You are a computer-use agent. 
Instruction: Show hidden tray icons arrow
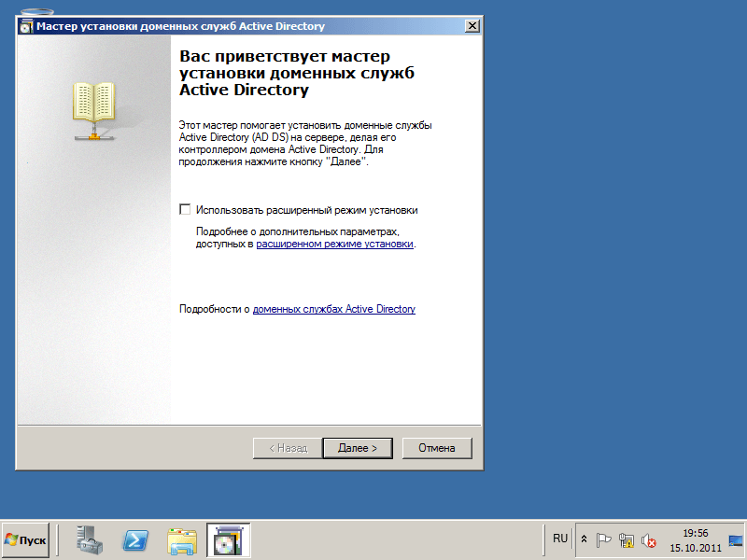(x=584, y=539)
